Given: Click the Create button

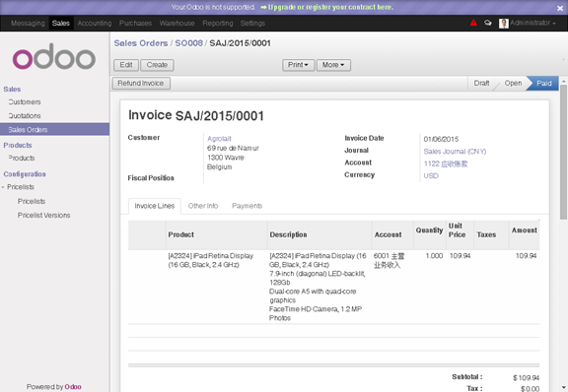Looking at the screenshot, I should [x=157, y=65].
